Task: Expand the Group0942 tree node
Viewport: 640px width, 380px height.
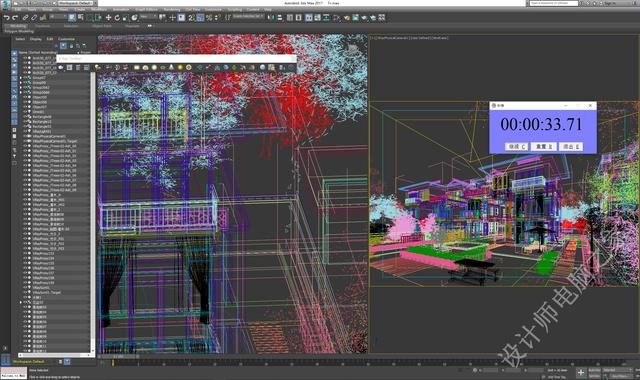Action: pos(21,87)
